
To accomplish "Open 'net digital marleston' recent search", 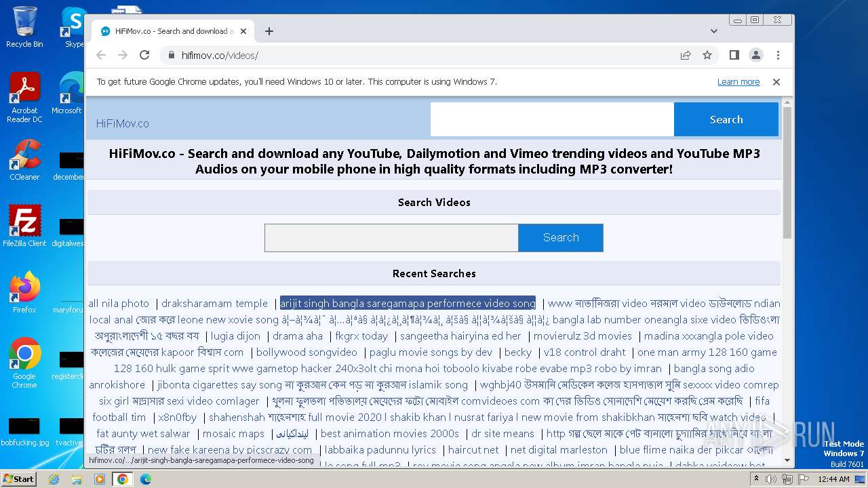I will 559,450.
